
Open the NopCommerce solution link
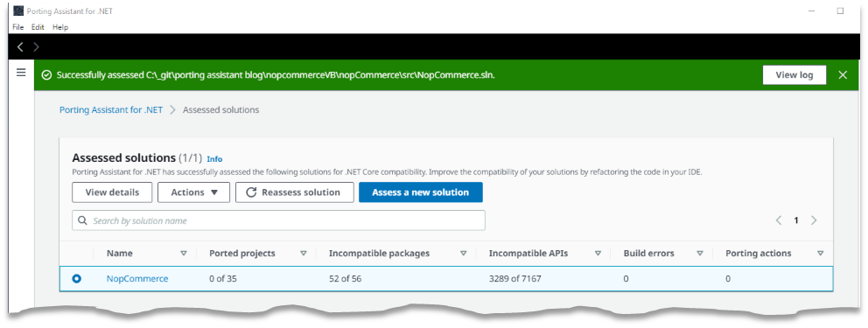(137, 279)
